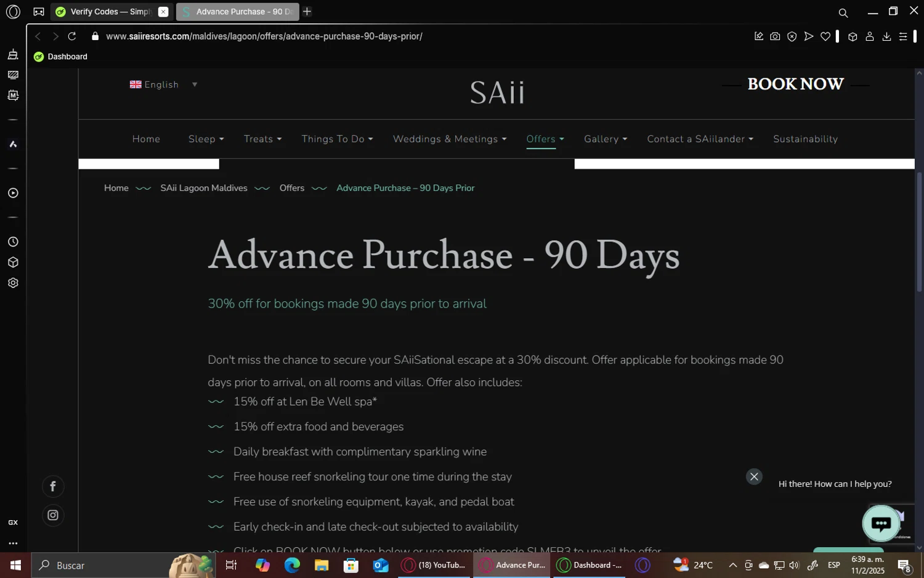The image size is (924, 578).
Task: Click the Flow send arrow icon
Action: [x=809, y=36]
